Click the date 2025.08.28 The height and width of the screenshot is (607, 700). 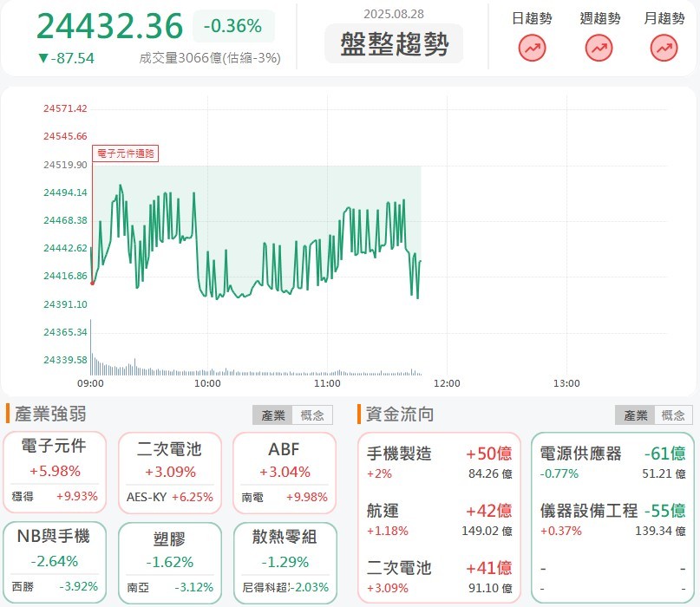(x=394, y=14)
